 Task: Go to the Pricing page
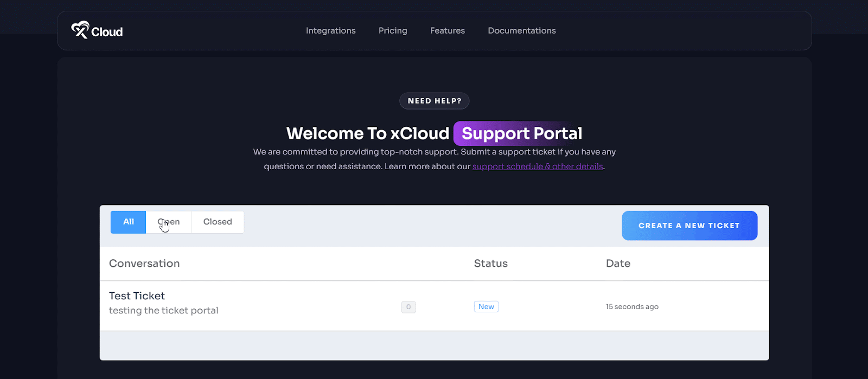(393, 31)
